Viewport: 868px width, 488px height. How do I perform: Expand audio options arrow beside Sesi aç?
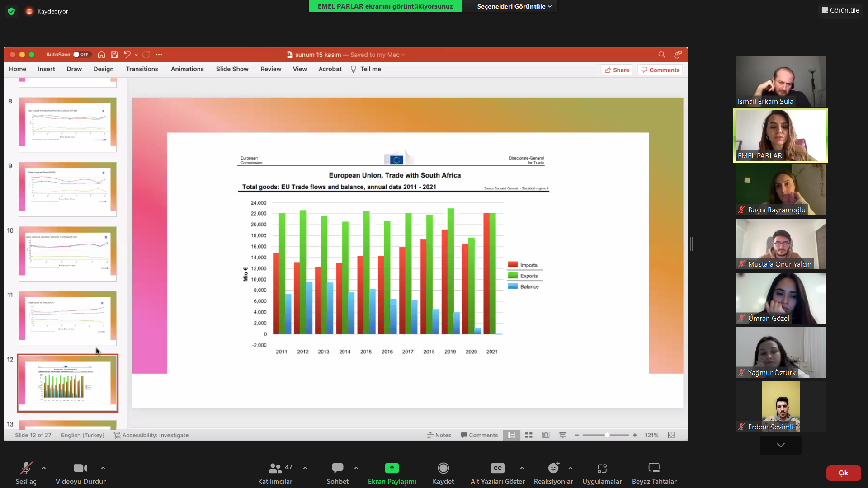click(x=44, y=468)
